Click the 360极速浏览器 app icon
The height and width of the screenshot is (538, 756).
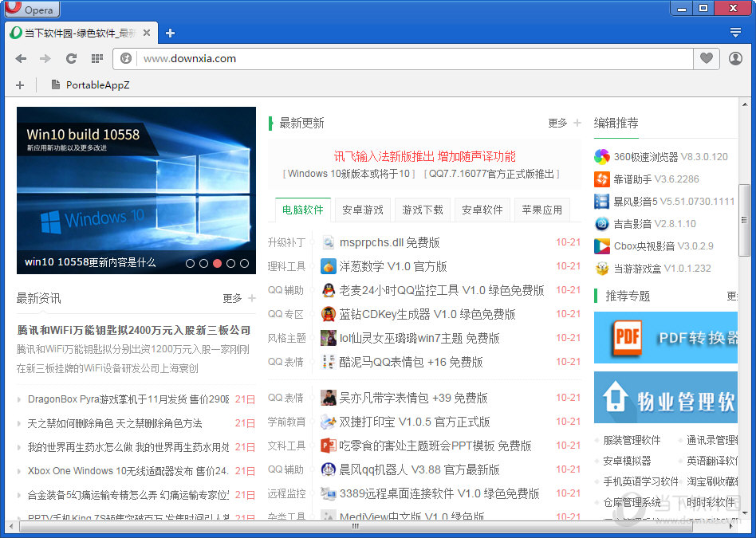602,156
